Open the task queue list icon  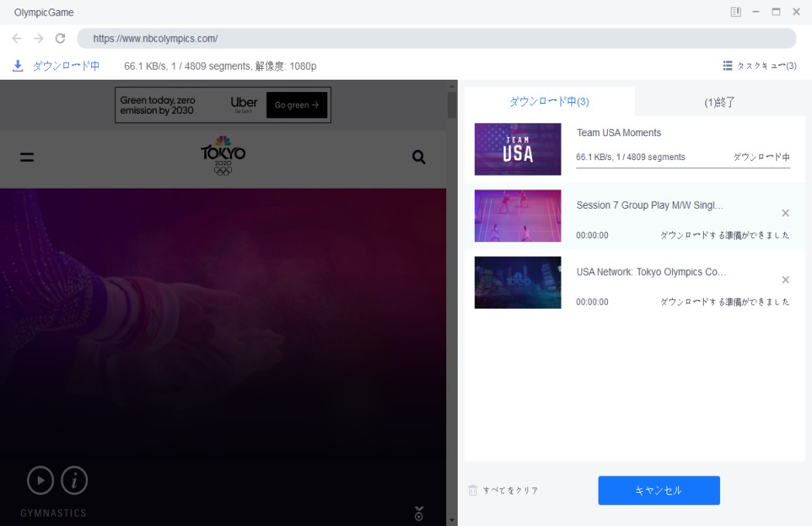point(727,66)
